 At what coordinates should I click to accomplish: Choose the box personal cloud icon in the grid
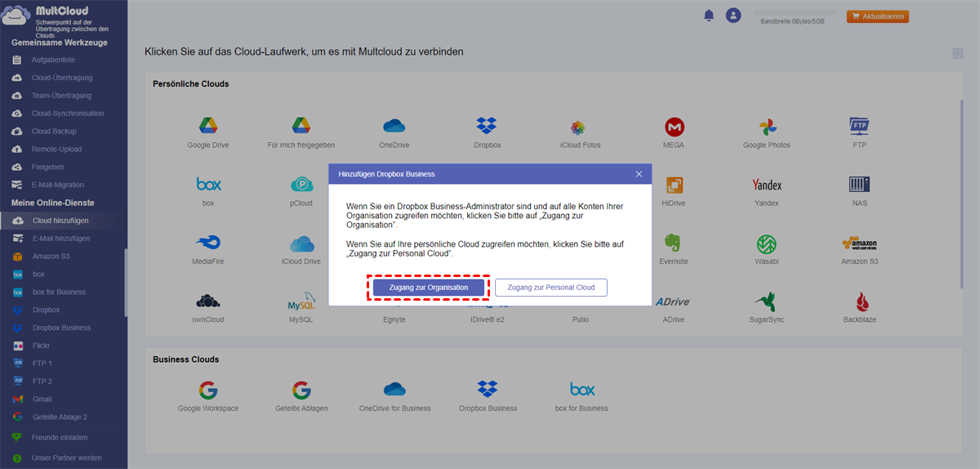[x=208, y=185]
